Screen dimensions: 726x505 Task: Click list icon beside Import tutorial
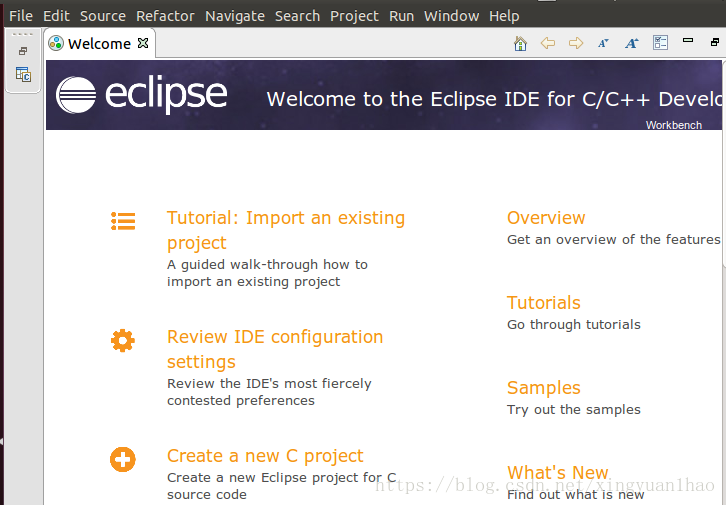coord(123,221)
